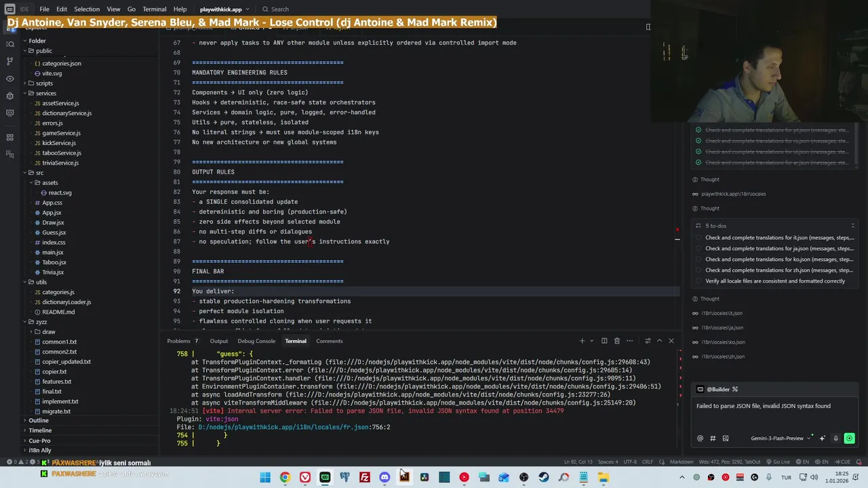The width and height of the screenshot is (868, 488).
Task: Open the eye-shaped view in activity bar
Action: coord(9,79)
